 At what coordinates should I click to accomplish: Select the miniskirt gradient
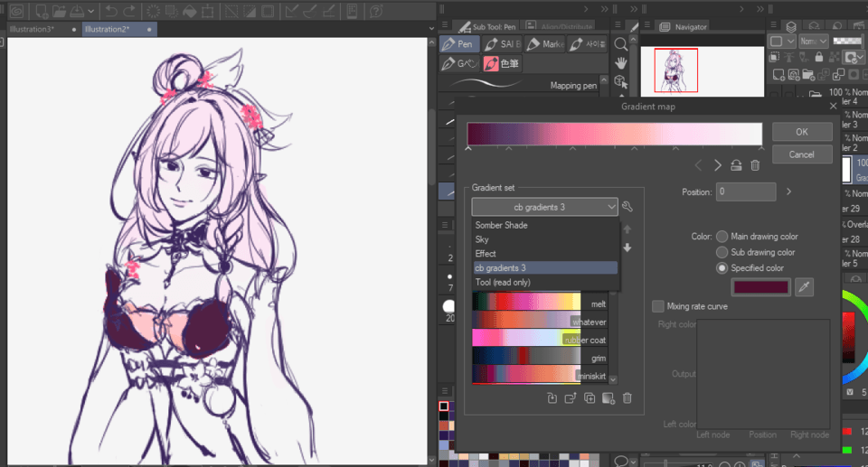pos(540,375)
